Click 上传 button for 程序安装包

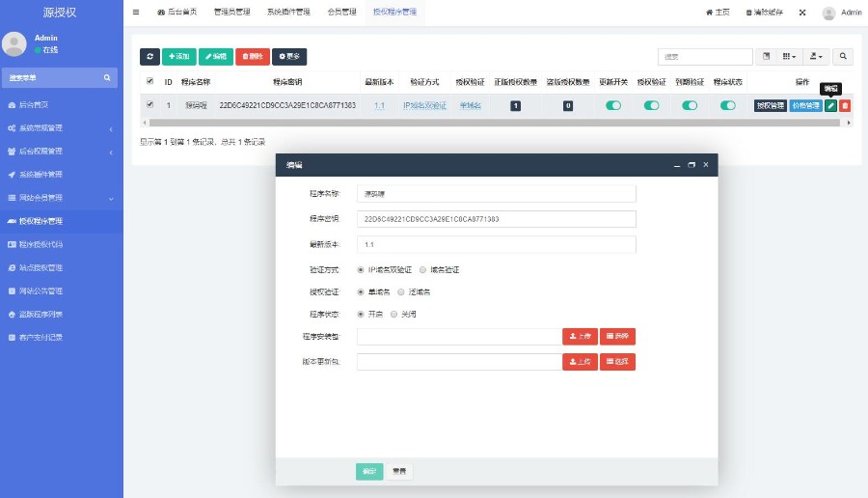(x=580, y=337)
